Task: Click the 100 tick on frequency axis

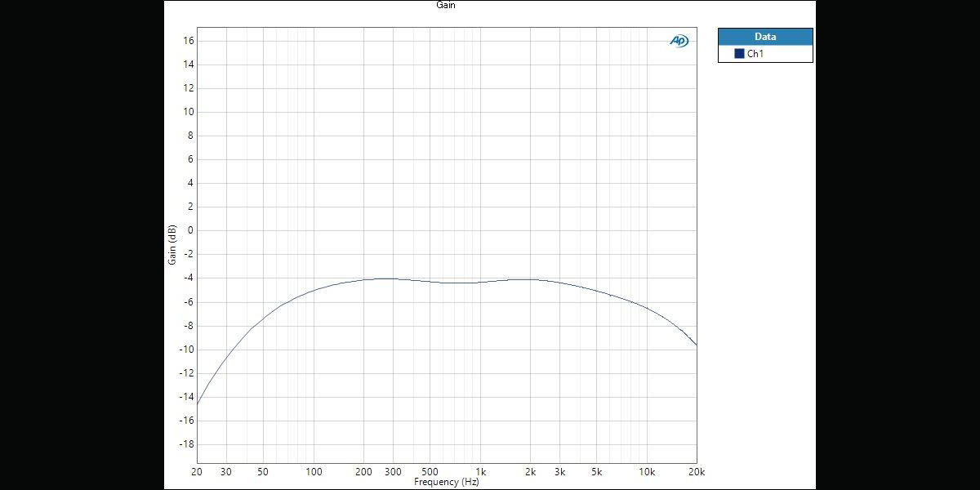Action: tap(314, 472)
